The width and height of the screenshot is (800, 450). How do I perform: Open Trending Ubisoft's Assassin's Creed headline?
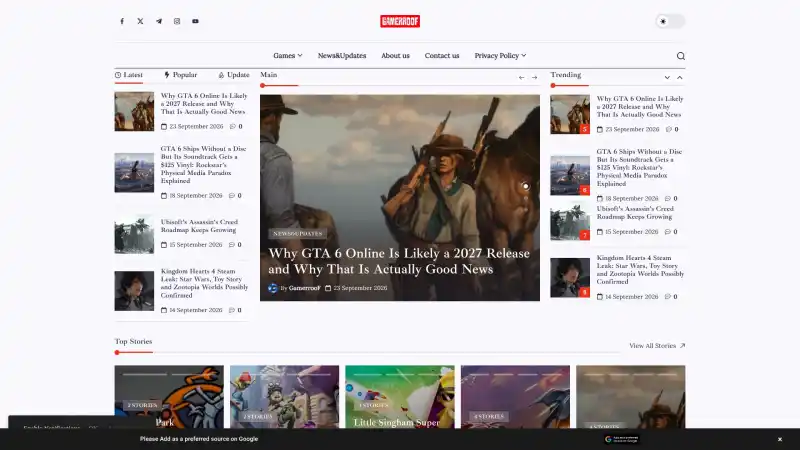[635, 213]
